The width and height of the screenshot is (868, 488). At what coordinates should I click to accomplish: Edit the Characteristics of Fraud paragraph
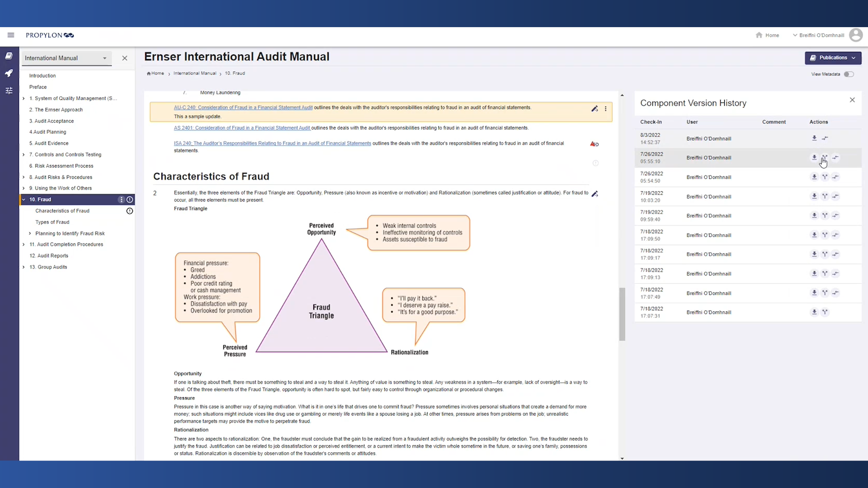tap(595, 193)
